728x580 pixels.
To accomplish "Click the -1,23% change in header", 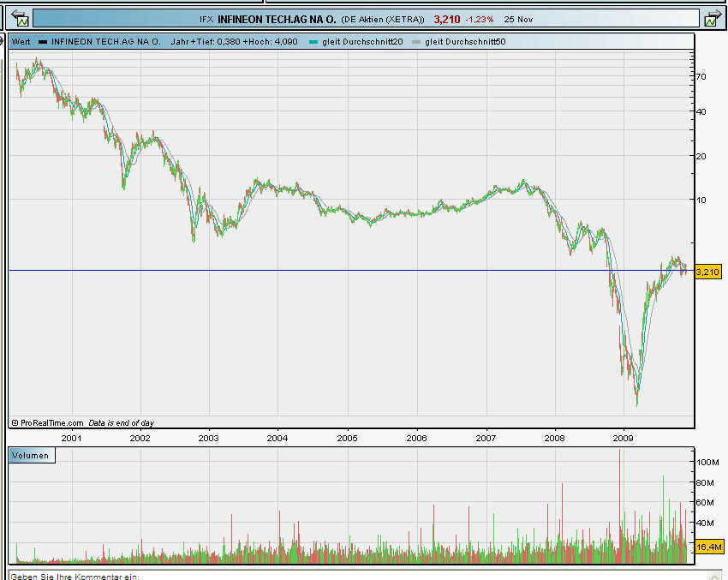I will click(479, 20).
